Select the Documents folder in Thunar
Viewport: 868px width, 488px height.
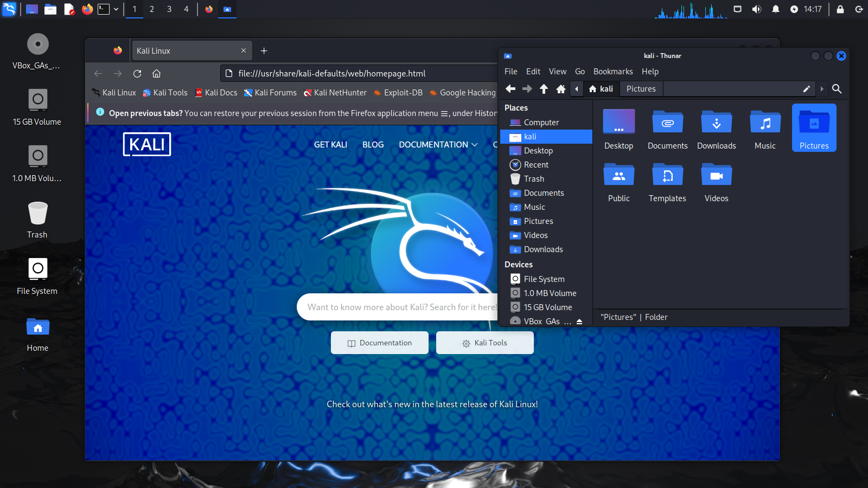668,130
